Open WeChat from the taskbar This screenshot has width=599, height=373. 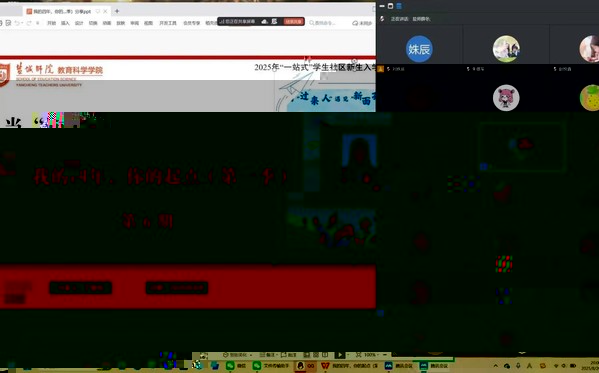(235, 366)
